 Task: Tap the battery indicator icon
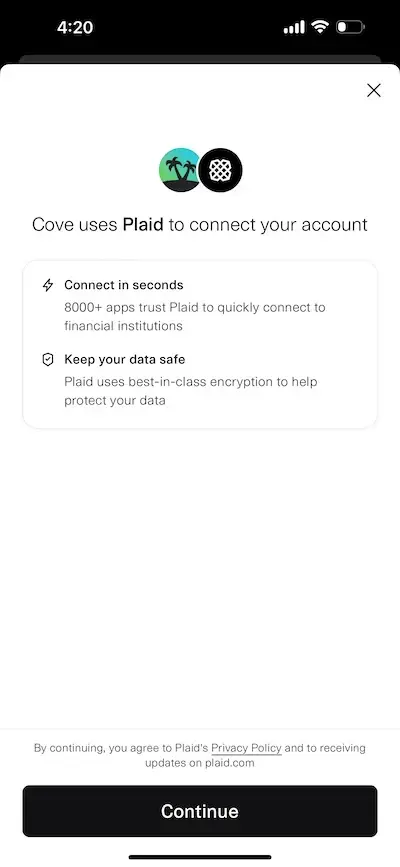(x=351, y=27)
